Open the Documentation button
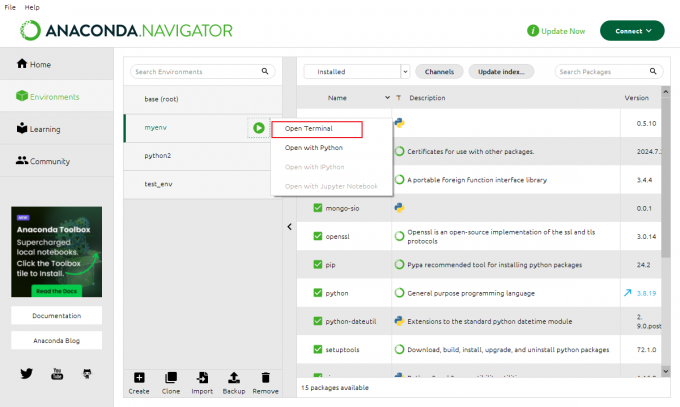 point(56,315)
